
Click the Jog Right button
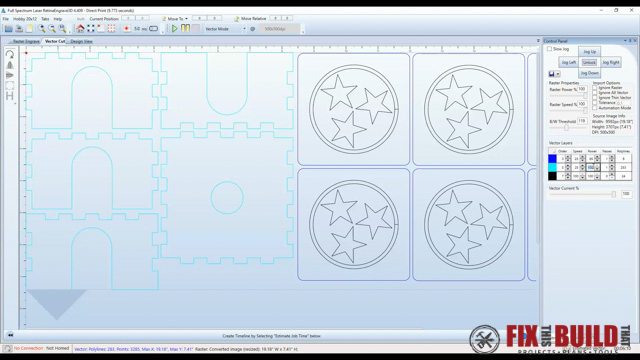click(611, 62)
